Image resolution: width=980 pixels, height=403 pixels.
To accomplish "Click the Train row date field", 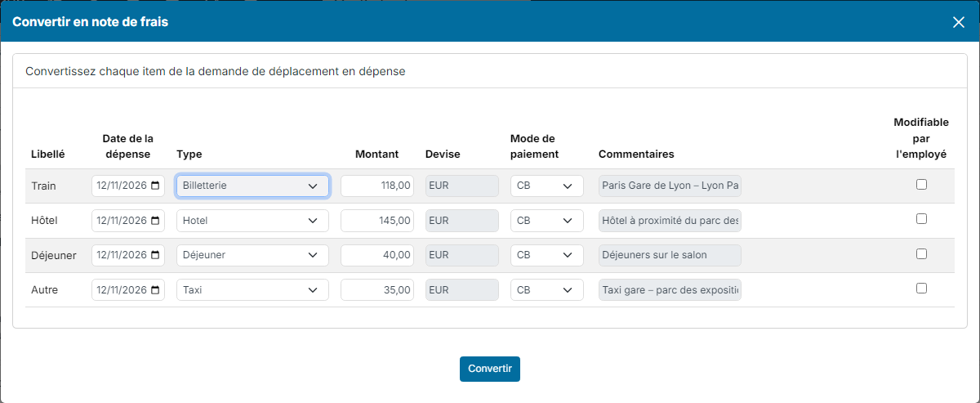I will point(128,186).
